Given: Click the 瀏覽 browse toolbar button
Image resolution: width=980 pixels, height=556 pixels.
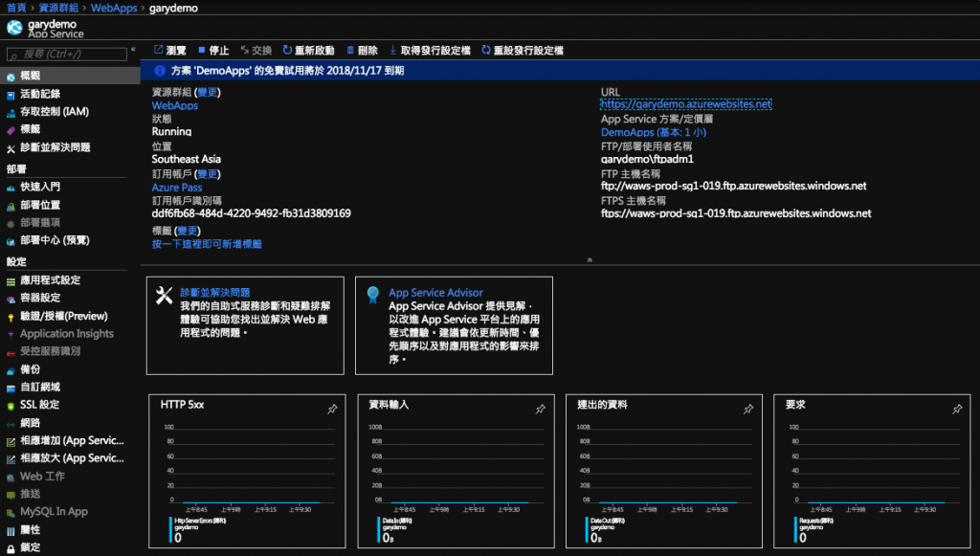Looking at the screenshot, I should pos(170,51).
